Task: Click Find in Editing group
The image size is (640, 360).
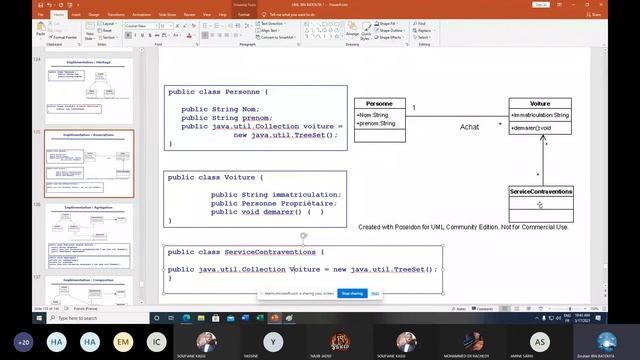Action: (x=419, y=24)
